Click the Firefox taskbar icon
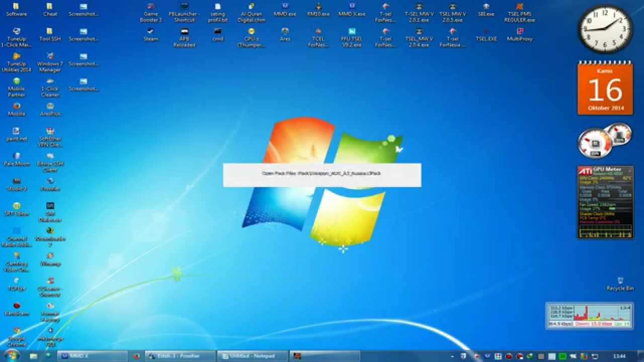644x362 pixels. pos(136,356)
